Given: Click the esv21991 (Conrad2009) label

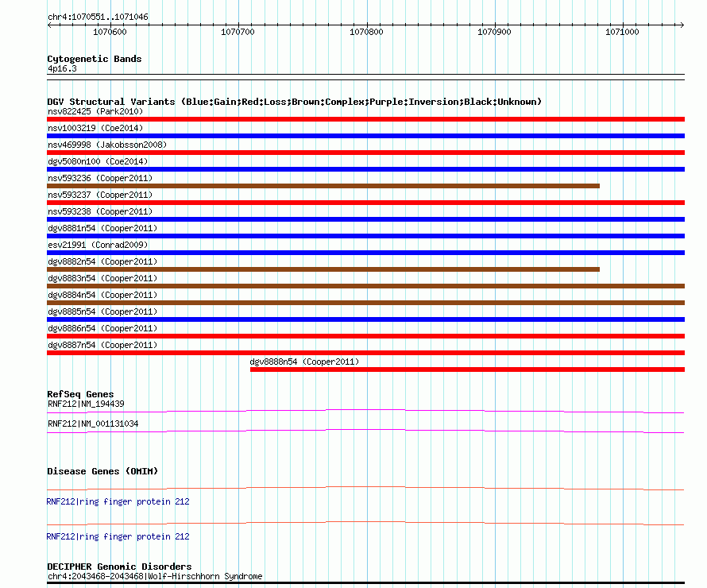Looking at the screenshot, I should tap(98, 245).
